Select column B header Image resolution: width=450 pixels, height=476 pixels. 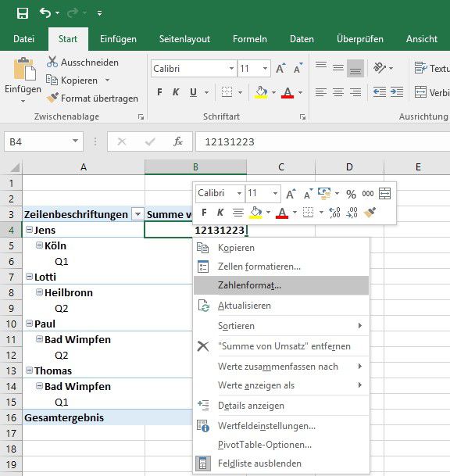tap(195, 167)
